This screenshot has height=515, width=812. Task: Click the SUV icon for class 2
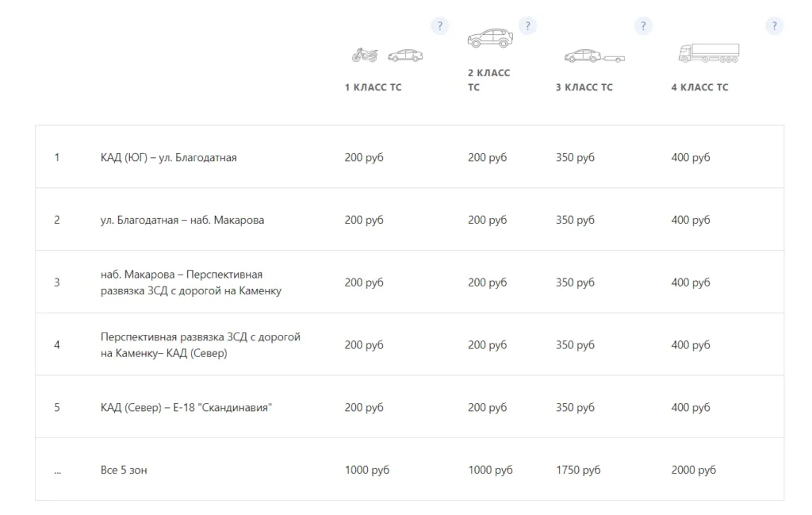click(490, 38)
